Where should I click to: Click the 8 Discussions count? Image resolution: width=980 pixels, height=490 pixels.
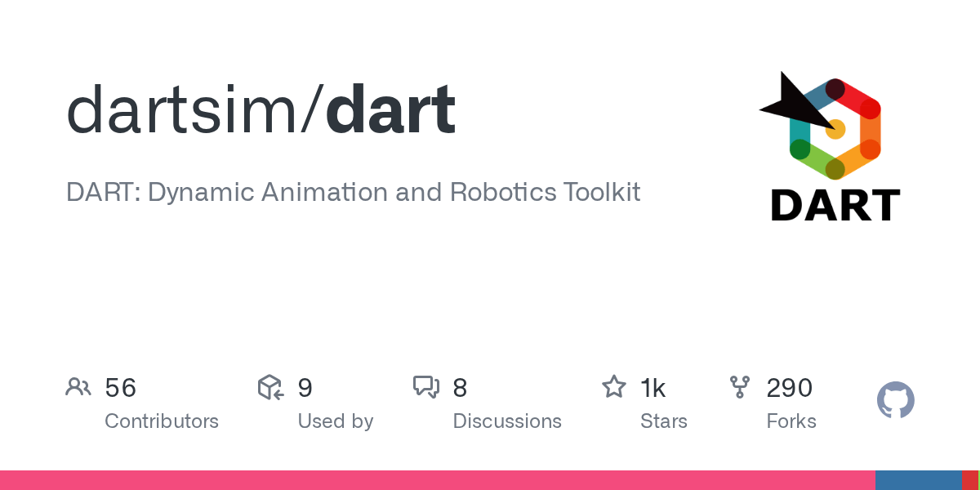(x=460, y=387)
